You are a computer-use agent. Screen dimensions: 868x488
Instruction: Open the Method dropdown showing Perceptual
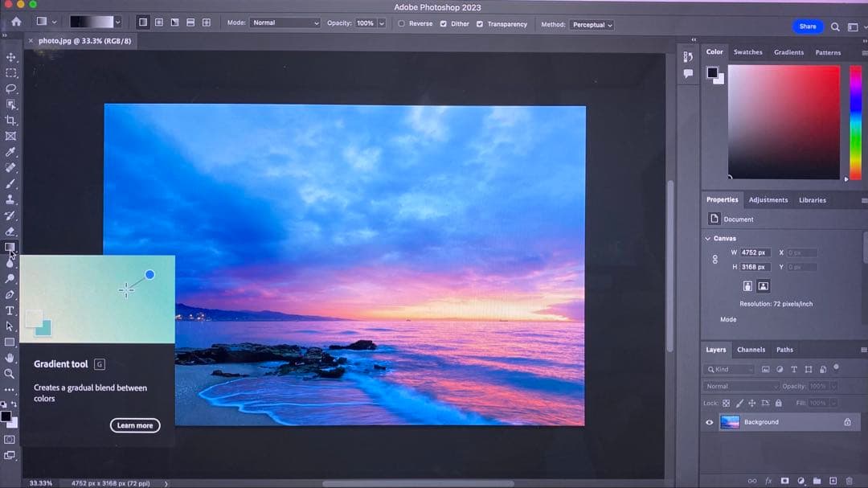tap(592, 25)
